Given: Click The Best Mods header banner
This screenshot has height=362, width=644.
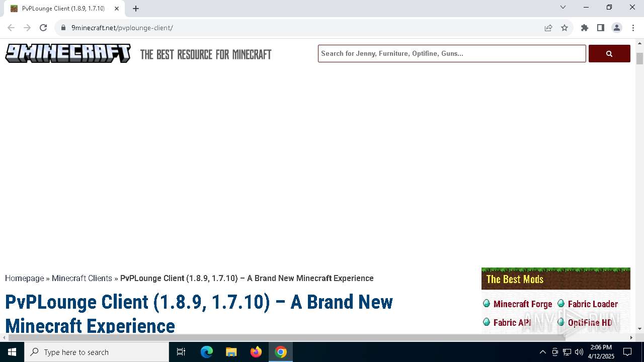Looking at the screenshot, I should [x=556, y=279].
